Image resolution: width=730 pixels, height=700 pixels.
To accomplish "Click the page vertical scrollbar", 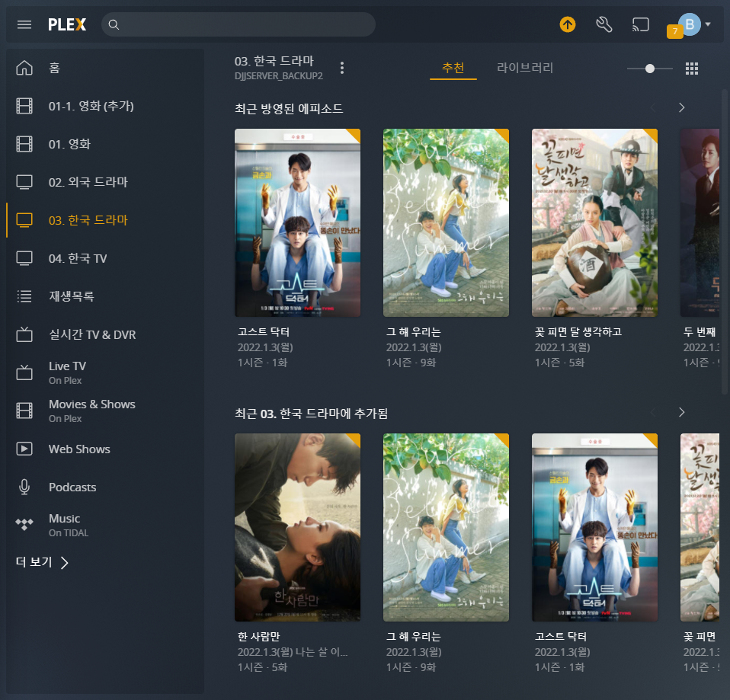I will [x=725, y=242].
